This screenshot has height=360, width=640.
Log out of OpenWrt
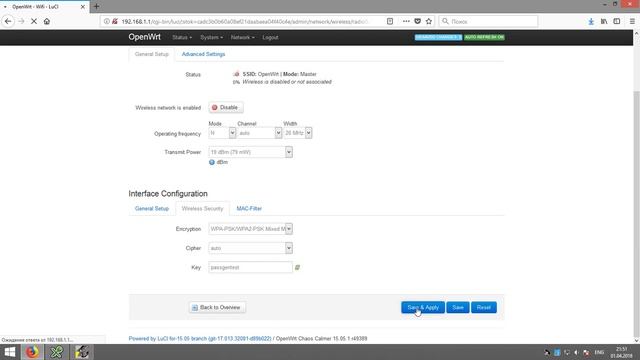pos(270,37)
